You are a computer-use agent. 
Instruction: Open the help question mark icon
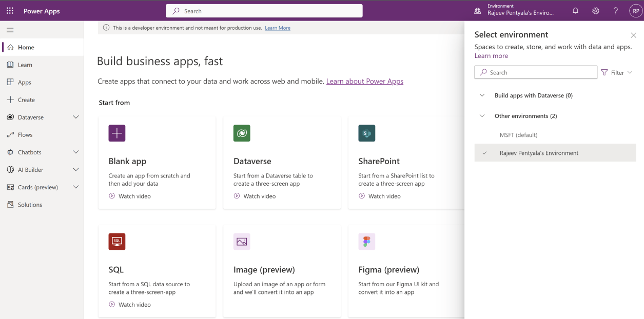615,10
